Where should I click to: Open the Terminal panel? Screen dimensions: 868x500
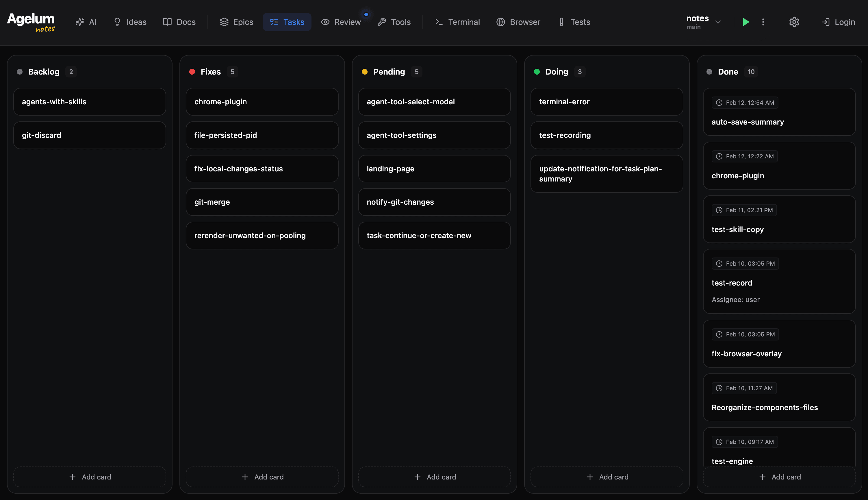[457, 22]
